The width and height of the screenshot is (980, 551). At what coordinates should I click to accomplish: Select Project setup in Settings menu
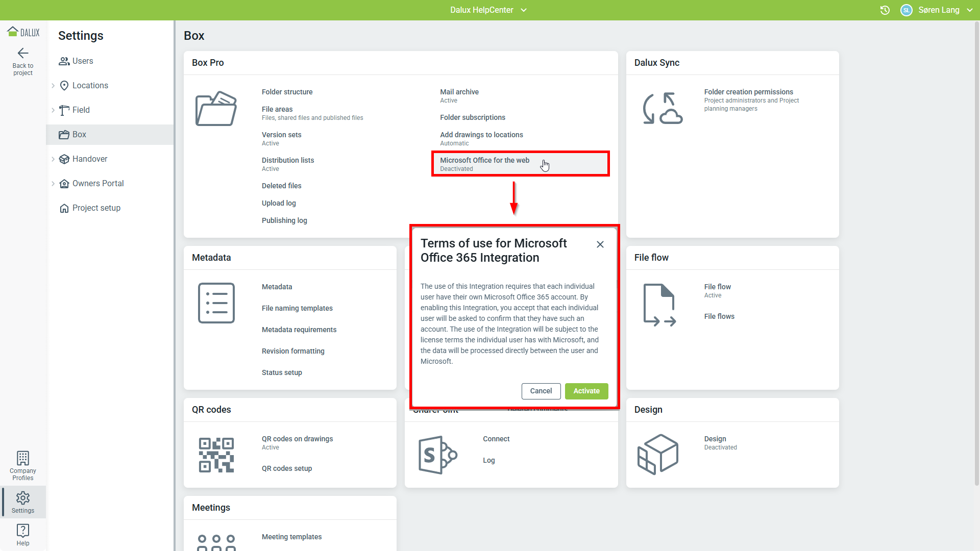tap(96, 208)
